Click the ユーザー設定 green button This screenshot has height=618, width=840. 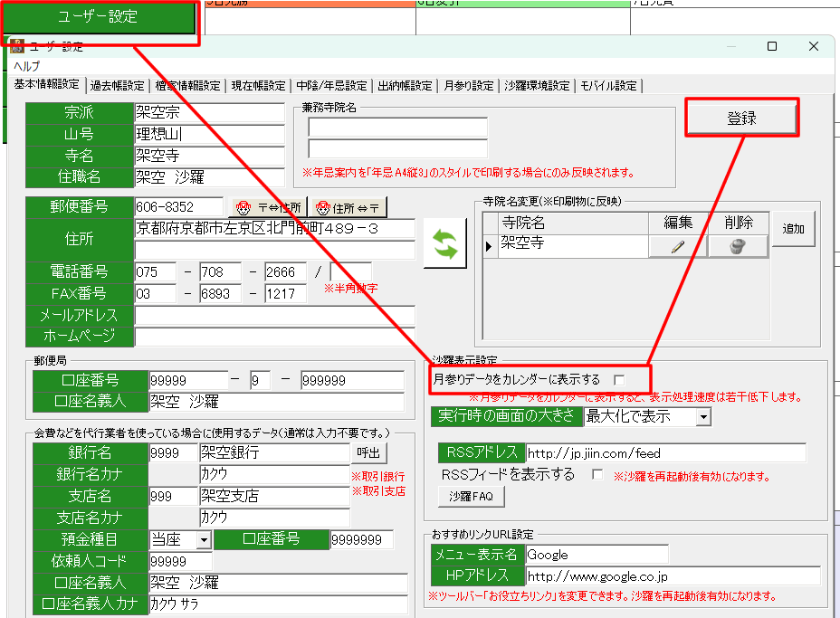tap(98, 16)
